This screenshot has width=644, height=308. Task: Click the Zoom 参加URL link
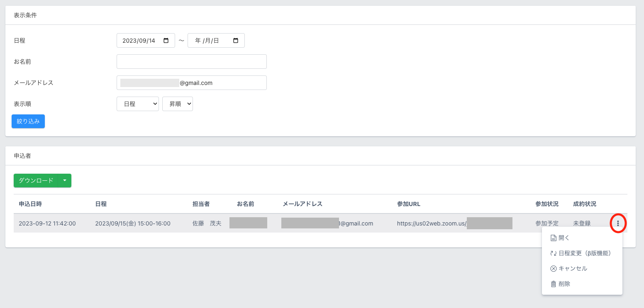(x=432, y=223)
